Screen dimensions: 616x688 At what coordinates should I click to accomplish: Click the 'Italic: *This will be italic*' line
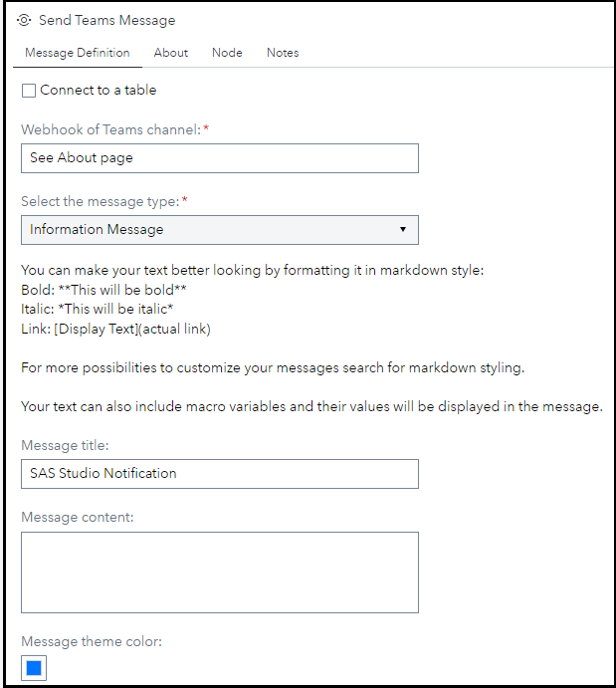coord(98,310)
